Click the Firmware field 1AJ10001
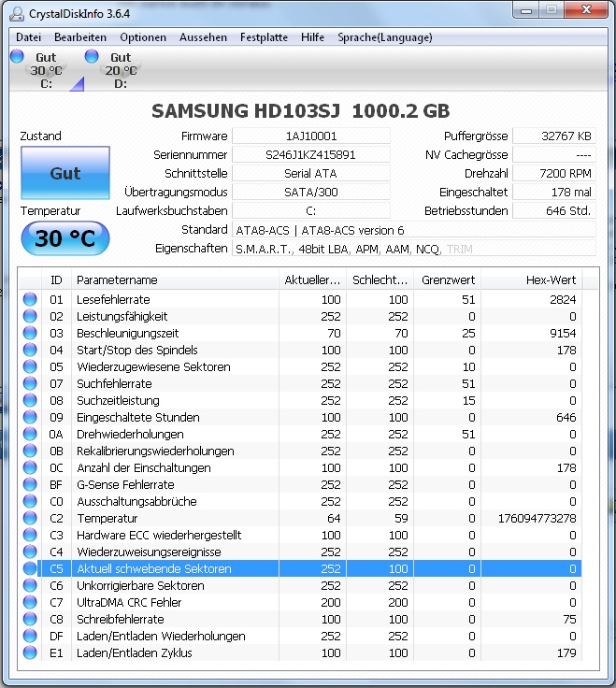 pyautogui.click(x=311, y=136)
